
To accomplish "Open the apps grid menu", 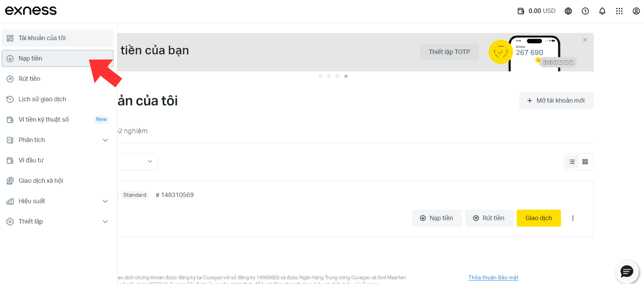I will click(x=619, y=11).
